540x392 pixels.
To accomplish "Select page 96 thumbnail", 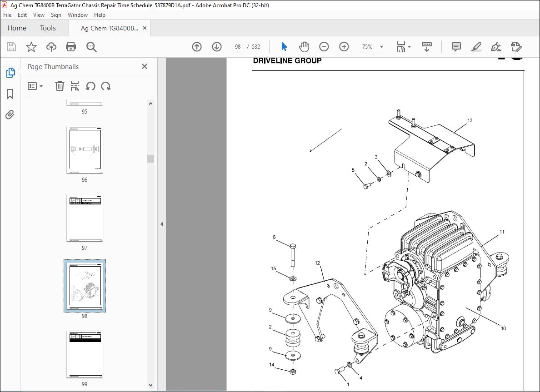I will [x=85, y=150].
